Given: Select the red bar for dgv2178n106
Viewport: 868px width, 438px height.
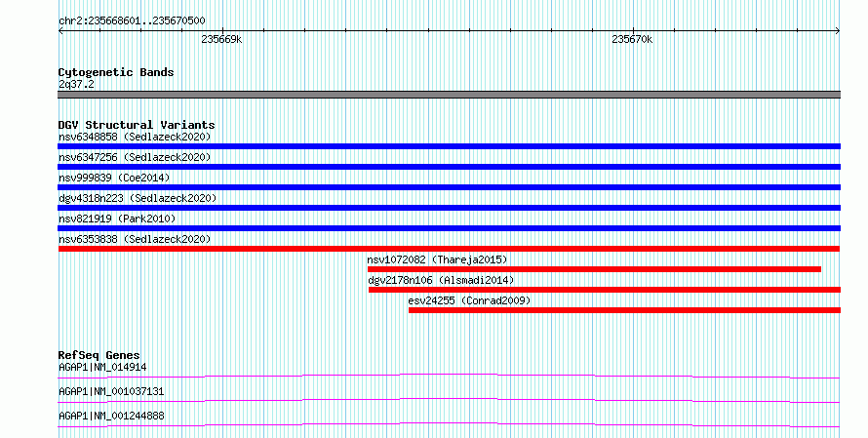Looking at the screenshot, I should 605,290.
